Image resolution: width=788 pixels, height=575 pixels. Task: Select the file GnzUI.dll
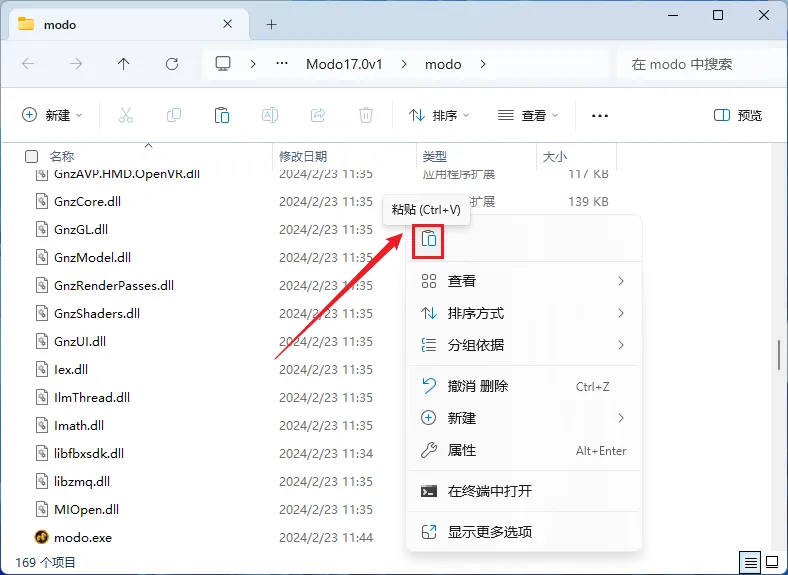[x=80, y=341]
